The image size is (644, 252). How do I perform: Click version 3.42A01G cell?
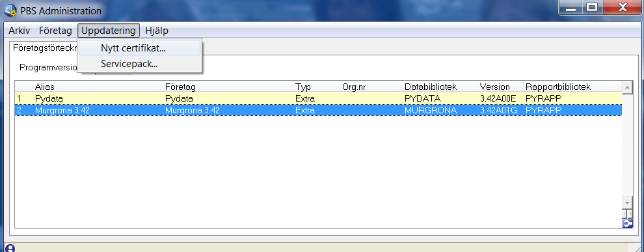498,111
